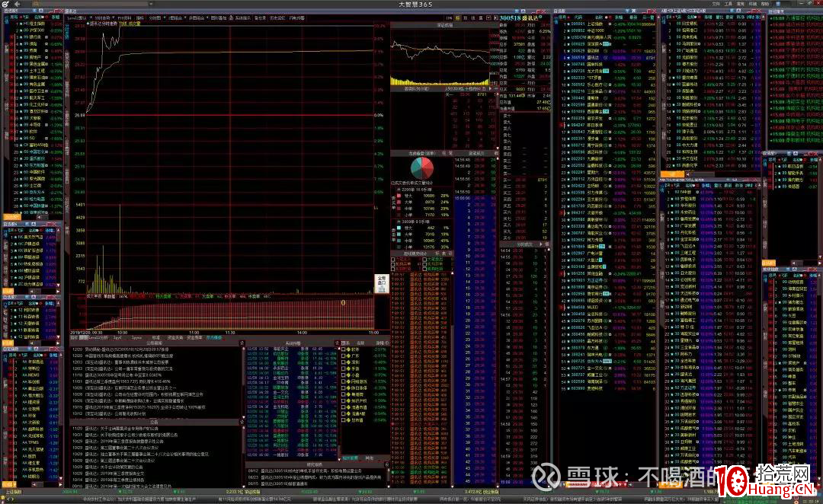The width and height of the screenshot is (823, 504).
Task: Open the 帮助 menu in the title bar
Action: tap(765, 4)
